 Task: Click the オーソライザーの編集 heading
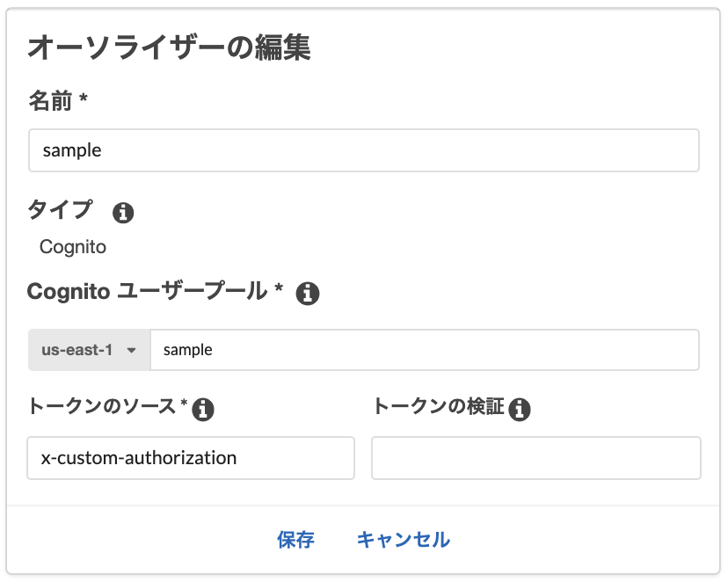(170, 47)
